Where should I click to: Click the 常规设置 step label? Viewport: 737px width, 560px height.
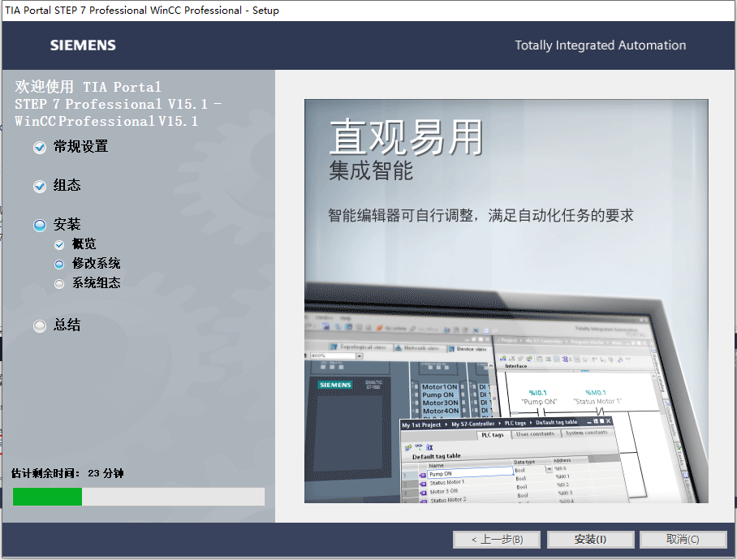click(81, 147)
